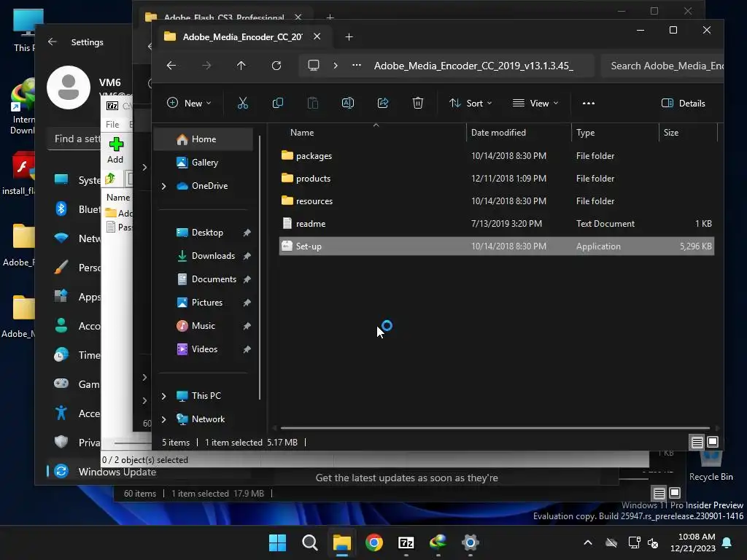Expand the Network tree node
The width and height of the screenshot is (747, 560).
tap(164, 419)
